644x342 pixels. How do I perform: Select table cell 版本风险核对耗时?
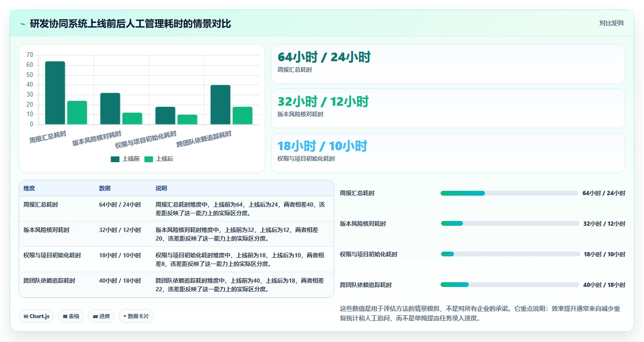[x=46, y=230]
